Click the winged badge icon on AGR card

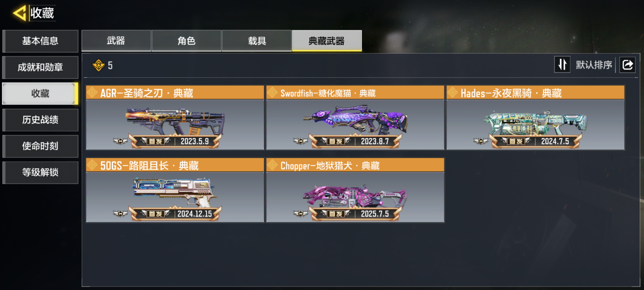coord(120,141)
